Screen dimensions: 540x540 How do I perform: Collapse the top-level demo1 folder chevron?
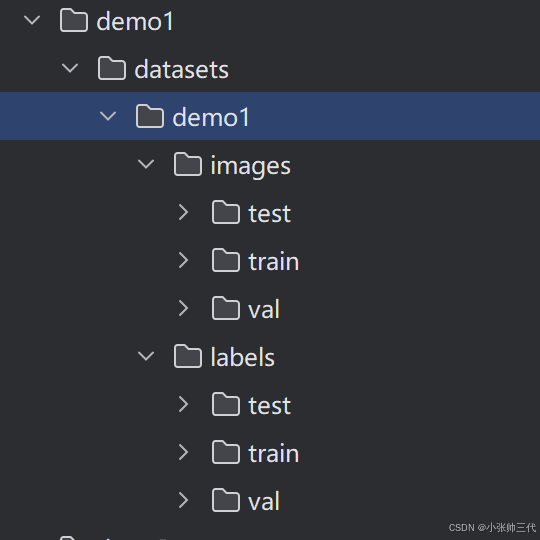click(32, 20)
